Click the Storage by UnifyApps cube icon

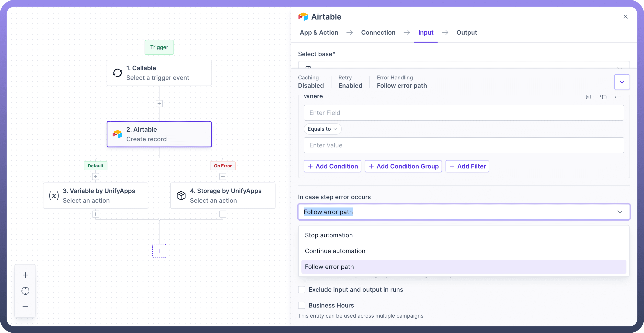click(x=181, y=195)
